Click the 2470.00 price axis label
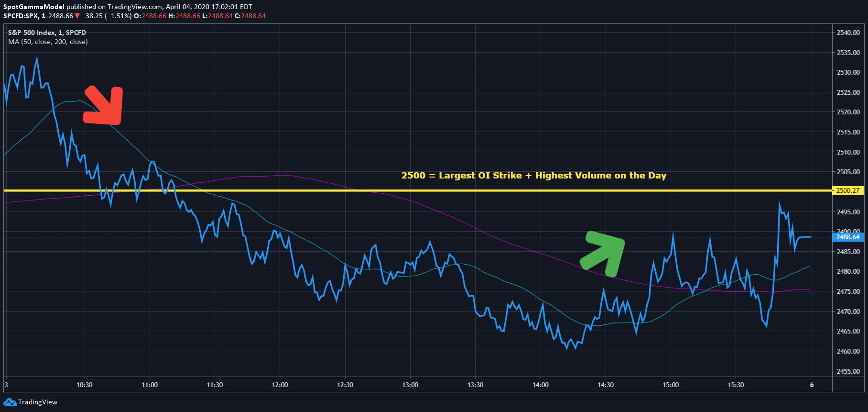The height and width of the screenshot is (412, 868). pos(848,312)
